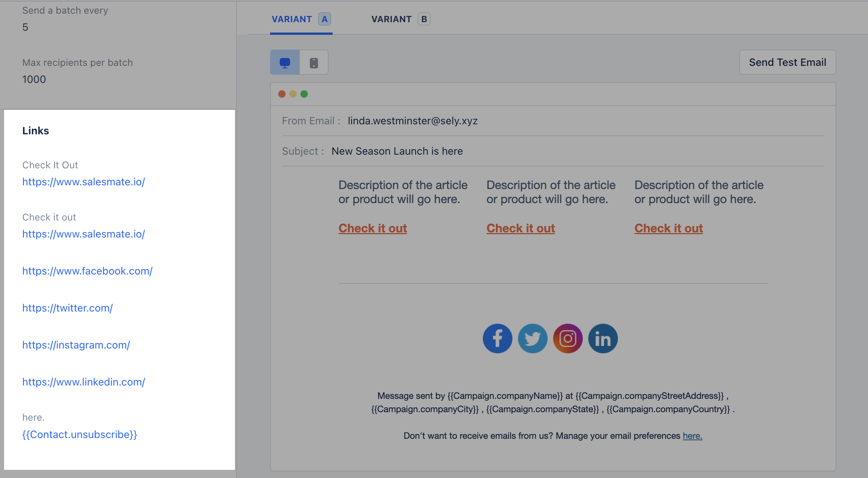Switch to the Variant B tab
The image size is (868, 478).
pyautogui.click(x=400, y=19)
